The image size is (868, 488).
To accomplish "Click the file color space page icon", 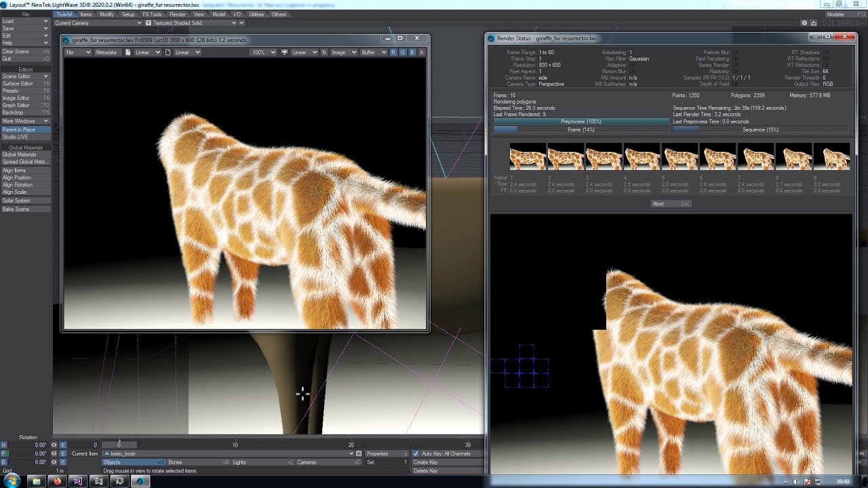I will [127, 52].
